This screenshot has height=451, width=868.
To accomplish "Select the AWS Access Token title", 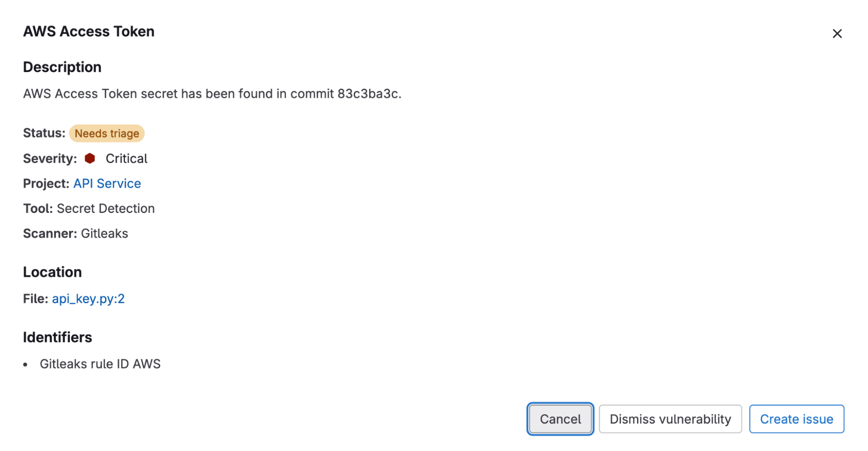I will click(x=89, y=31).
